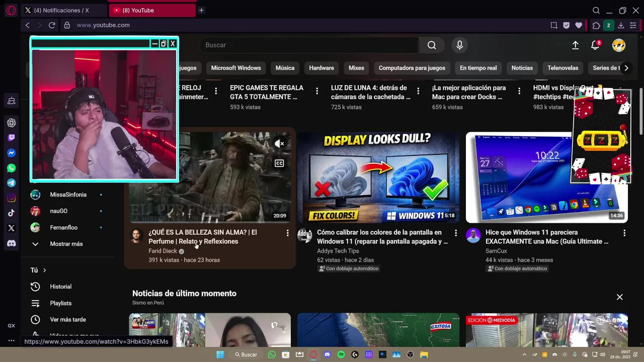The image size is (644, 362).
Task: Click the Opera GX logo menu
Action: [x=11, y=10]
